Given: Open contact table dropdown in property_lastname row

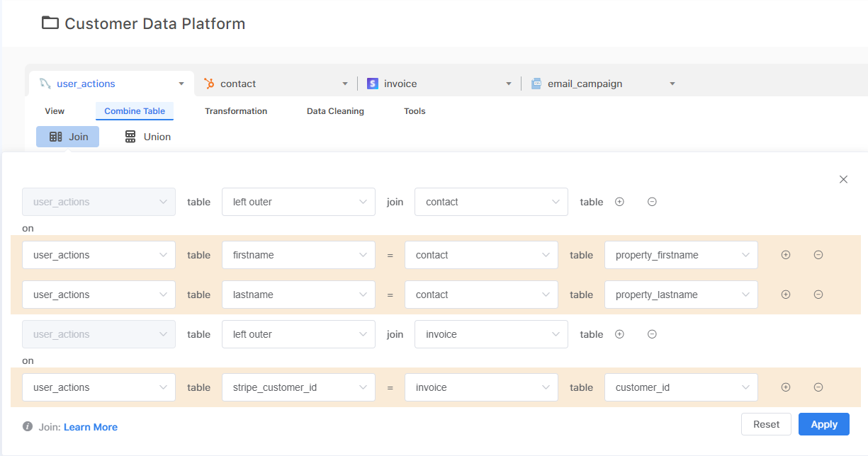Looking at the screenshot, I should pyautogui.click(x=481, y=295).
